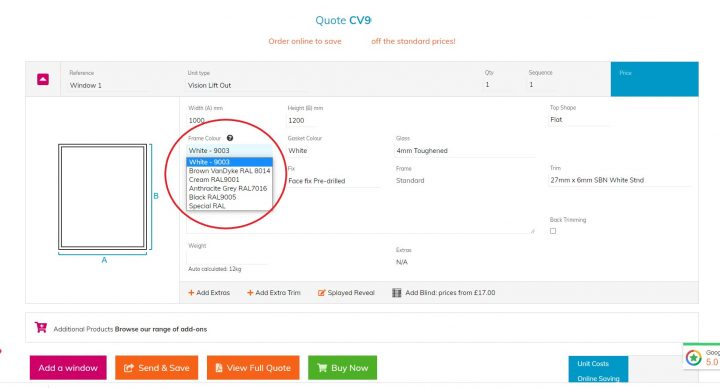
Task: Click Add Extras link
Action: (x=209, y=292)
